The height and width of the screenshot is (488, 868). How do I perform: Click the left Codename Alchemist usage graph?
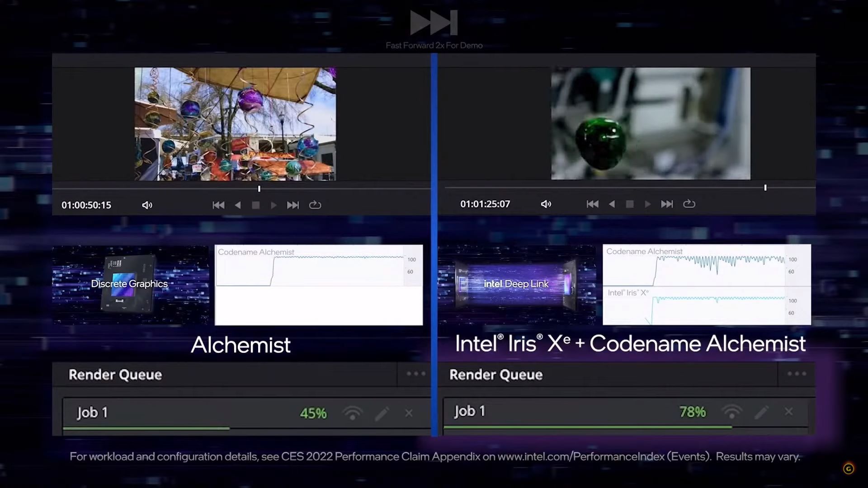coord(319,266)
